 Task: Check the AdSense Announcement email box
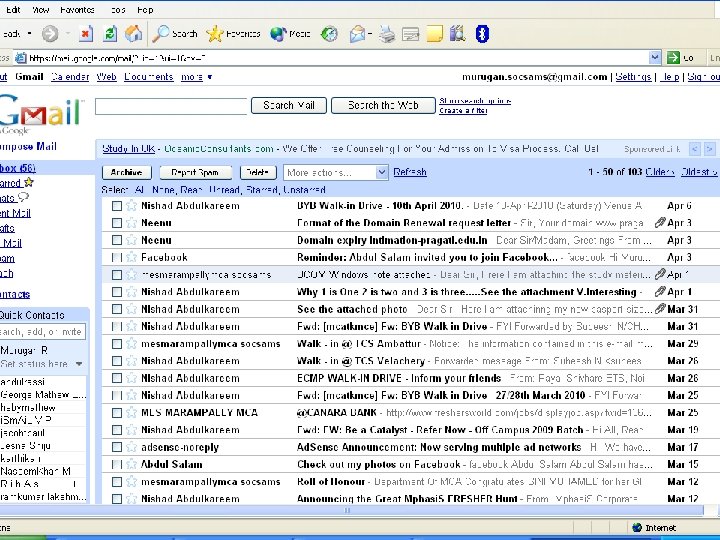pyautogui.click(x=117, y=447)
